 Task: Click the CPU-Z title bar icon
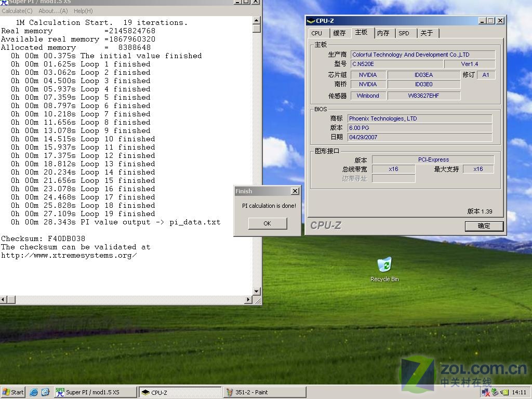(311, 21)
